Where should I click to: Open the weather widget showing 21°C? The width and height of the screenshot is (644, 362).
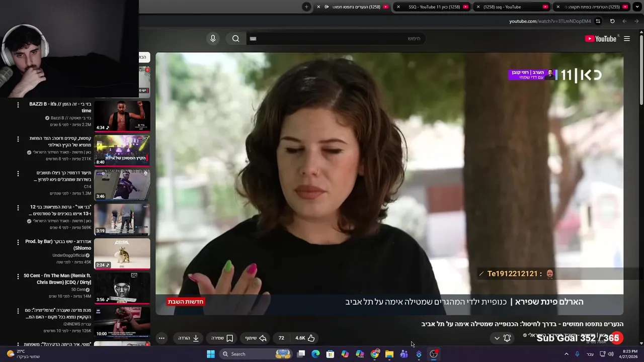(x=22, y=354)
